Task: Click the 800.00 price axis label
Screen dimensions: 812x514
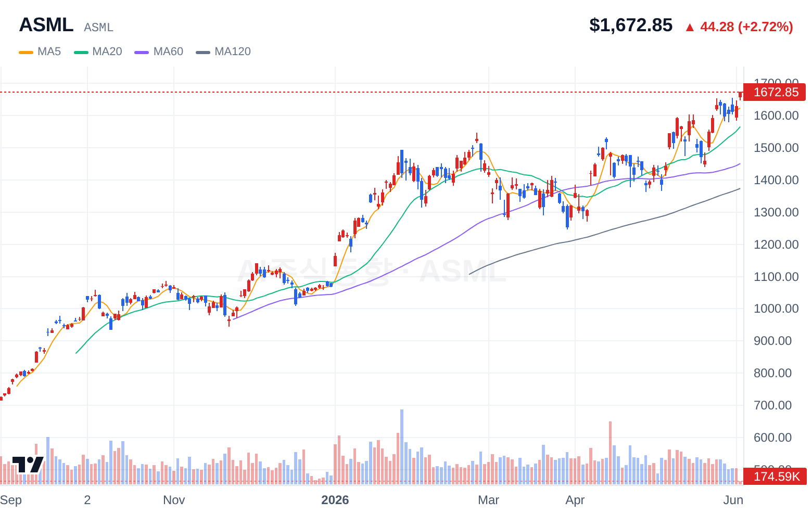Action: coord(772,373)
